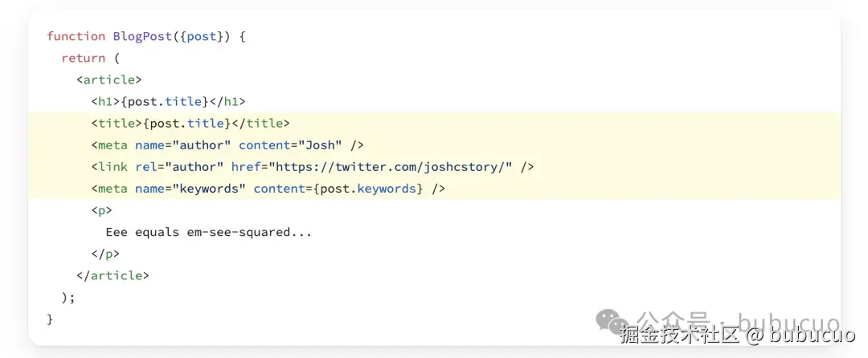Viewport: 868px width, 358px height.
Task: Click the highlighted title tag line
Action: 190,124
